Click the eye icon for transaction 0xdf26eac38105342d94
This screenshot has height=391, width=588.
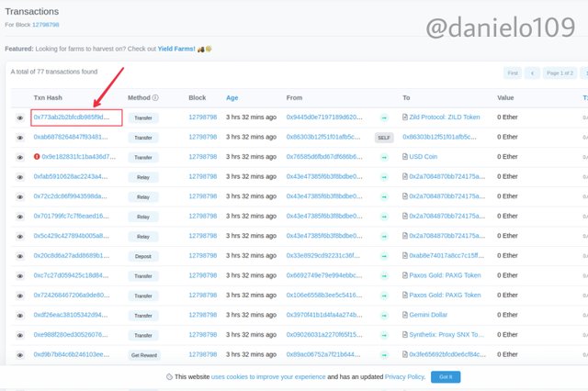point(20,316)
